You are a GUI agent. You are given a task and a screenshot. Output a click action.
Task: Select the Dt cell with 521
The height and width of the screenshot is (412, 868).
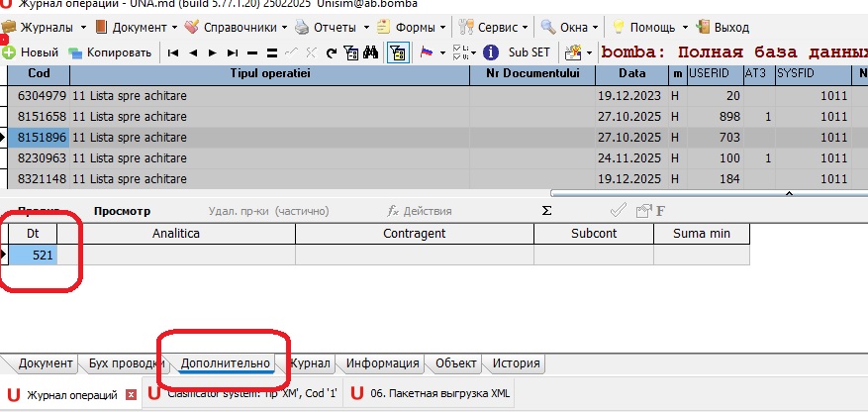point(34,255)
